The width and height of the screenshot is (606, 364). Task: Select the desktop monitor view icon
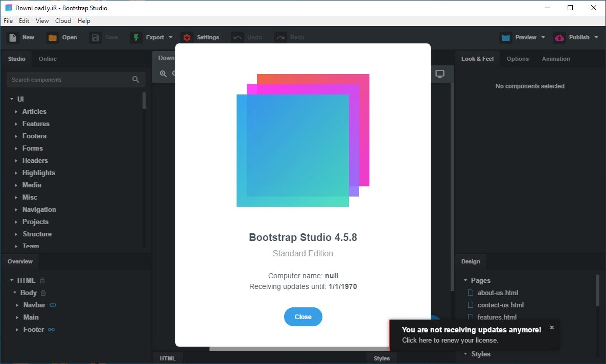(x=440, y=74)
